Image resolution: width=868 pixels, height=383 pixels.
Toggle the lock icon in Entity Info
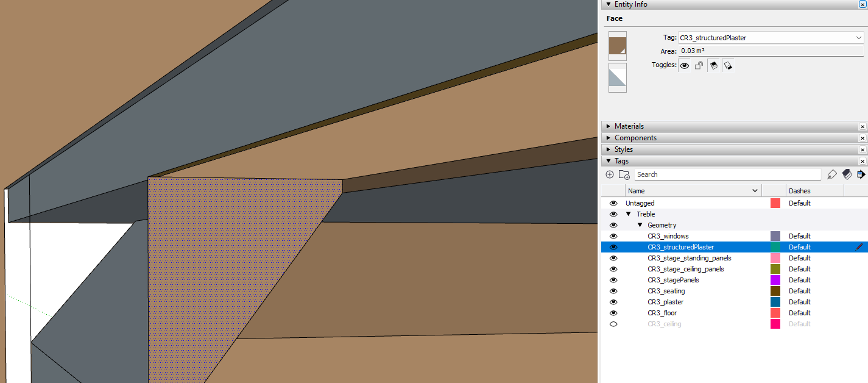[x=699, y=65]
